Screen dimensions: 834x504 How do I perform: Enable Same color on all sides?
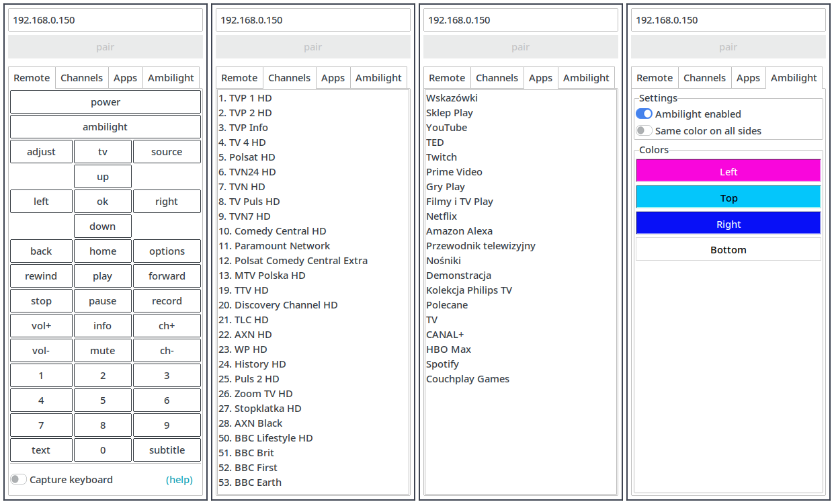(643, 131)
